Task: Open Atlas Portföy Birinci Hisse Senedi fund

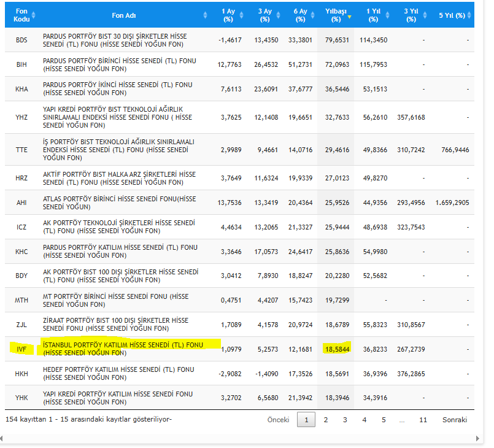Action: [120, 203]
